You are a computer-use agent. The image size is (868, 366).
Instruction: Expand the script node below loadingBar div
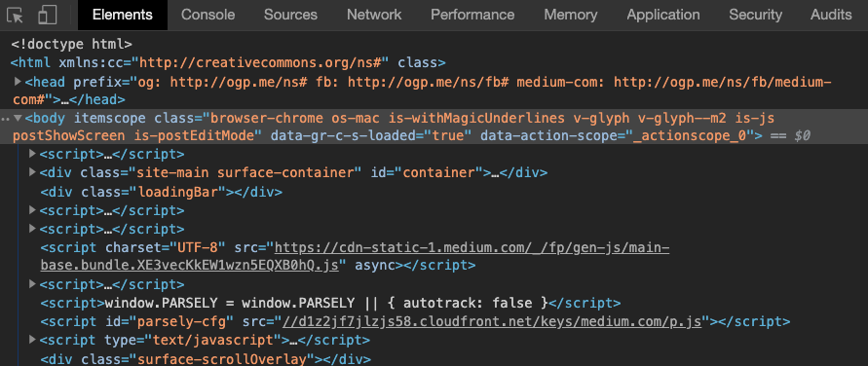point(33,210)
